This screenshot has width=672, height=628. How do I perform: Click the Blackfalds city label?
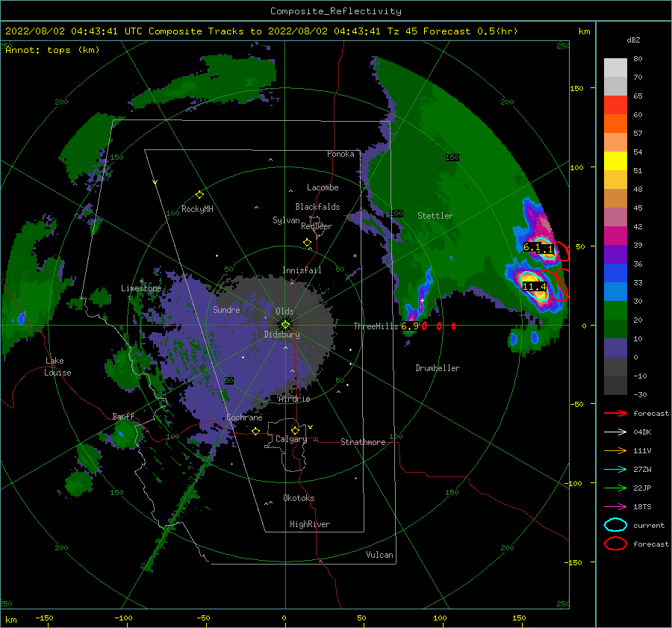pos(317,207)
